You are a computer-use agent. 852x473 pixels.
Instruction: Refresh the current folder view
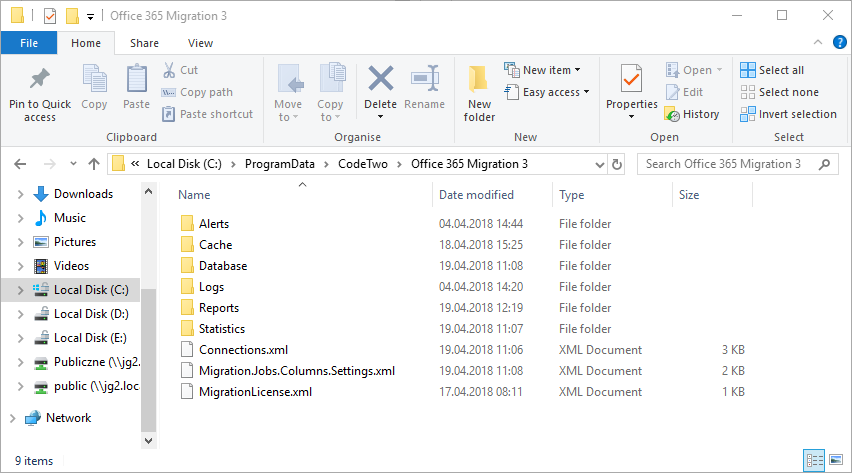pyautogui.click(x=617, y=164)
